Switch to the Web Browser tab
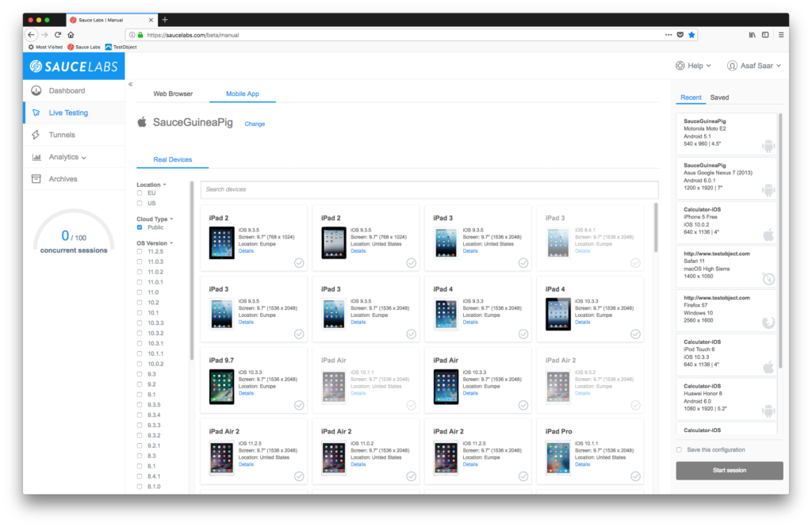The width and height of the screenshot is (812, 527). pyautogui.click(x=173, y=94)
